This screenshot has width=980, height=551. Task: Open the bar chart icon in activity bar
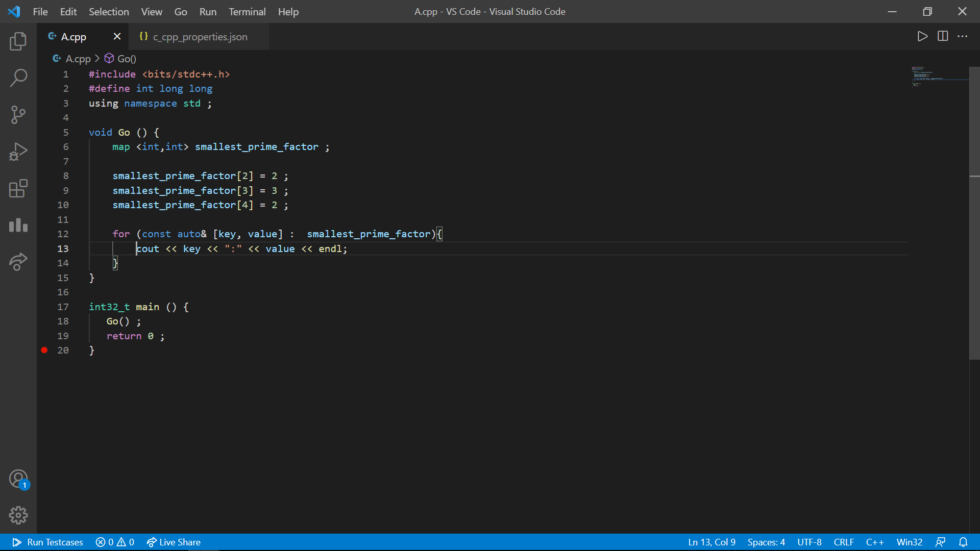click(18, 225)
